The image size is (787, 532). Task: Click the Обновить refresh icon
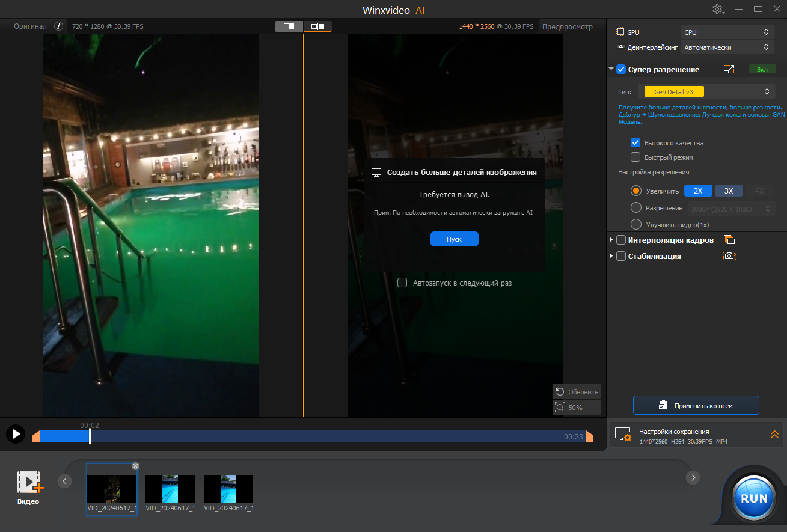pyautogui.click(x=560, y=391)
